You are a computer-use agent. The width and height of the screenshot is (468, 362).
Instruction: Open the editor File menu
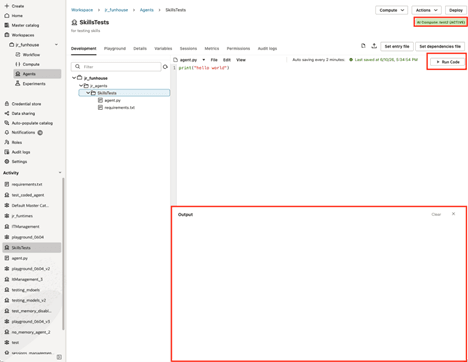click(x=214, y=60)
